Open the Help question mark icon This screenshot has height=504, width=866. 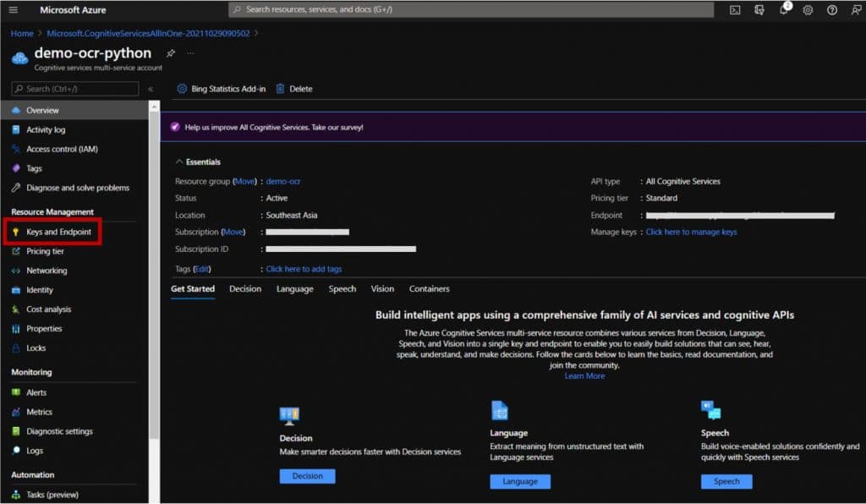[x=831, y=10]
